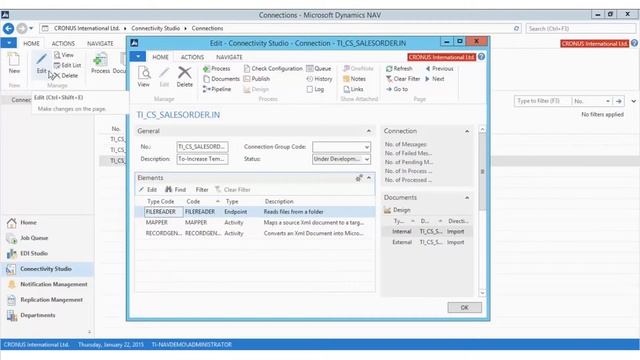Collapse the Elements section
The height and width of the screenshot is (360, 640).
(x=369, y=178)
